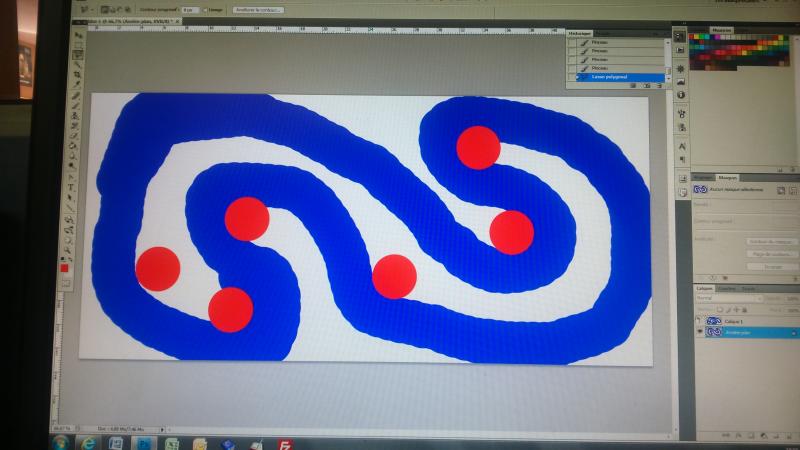Click the Photoshop icon in the taskbar
The image size is (800, 450).
(x=143, y=441)
